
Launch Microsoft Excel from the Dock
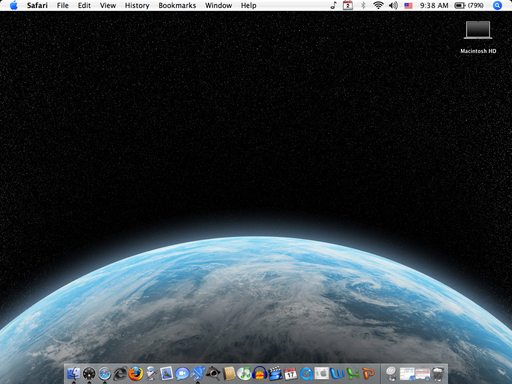point(353,373)
